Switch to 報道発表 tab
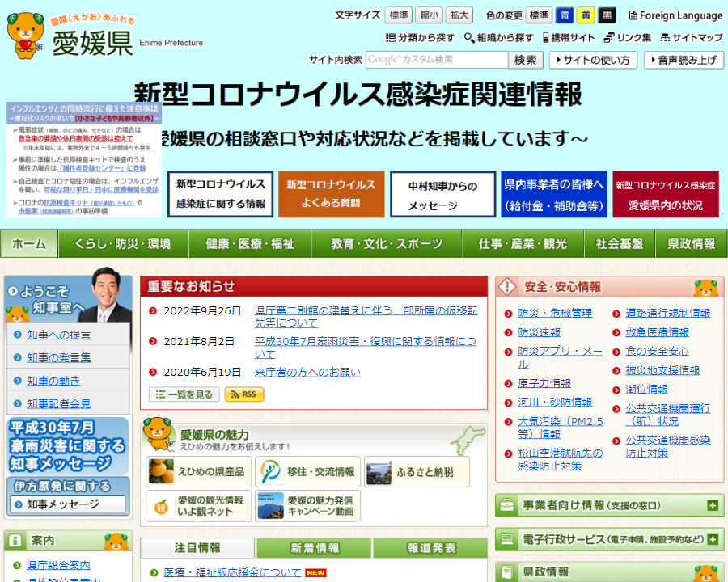This screenshot has width=728, height=582. pos(431,548)
